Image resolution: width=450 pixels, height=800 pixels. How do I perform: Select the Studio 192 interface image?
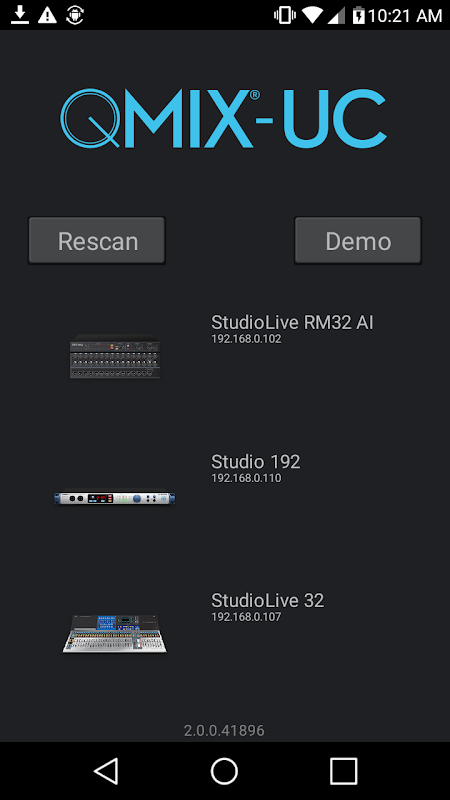115,498
